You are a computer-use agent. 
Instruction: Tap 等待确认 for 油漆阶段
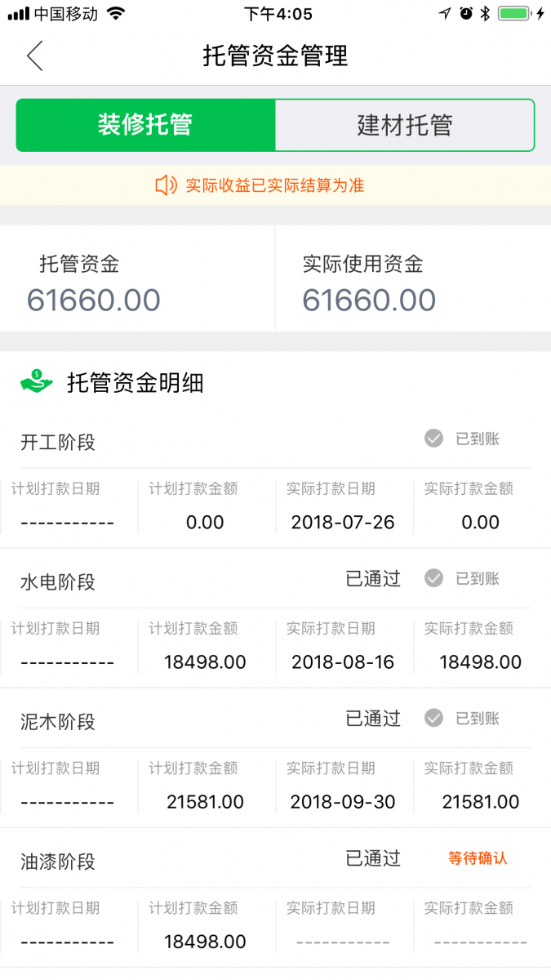478,858
